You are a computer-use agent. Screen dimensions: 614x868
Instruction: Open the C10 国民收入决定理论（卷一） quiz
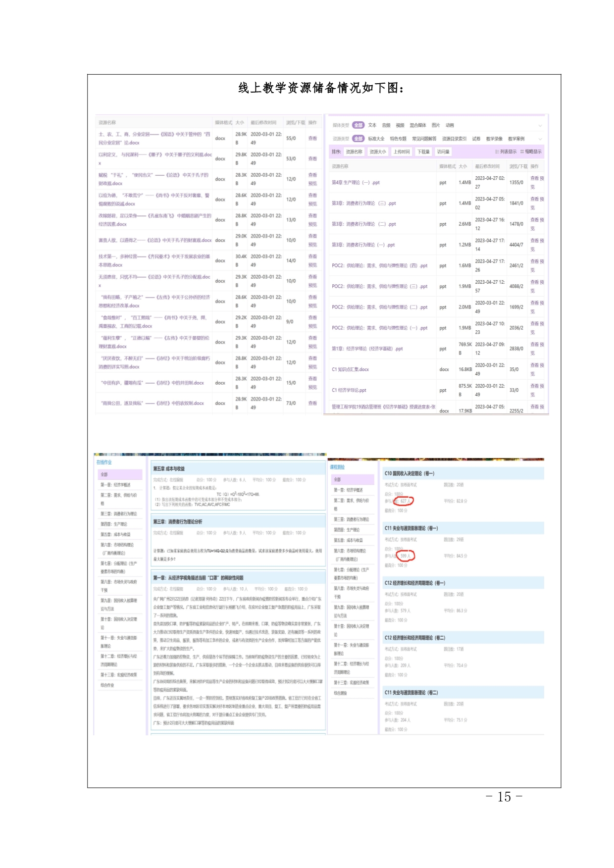coord(409,473)
